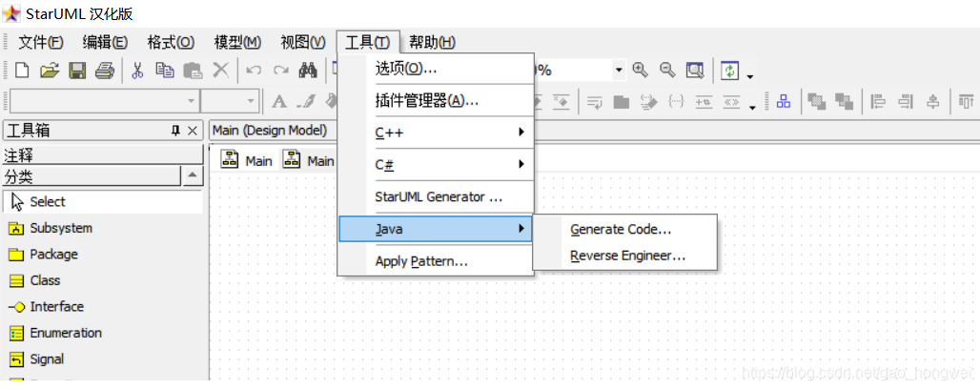The image size is (980, 390).
Task: Click the Bring to Front icon
Action: pyautogui.click(x=816, y=101)
